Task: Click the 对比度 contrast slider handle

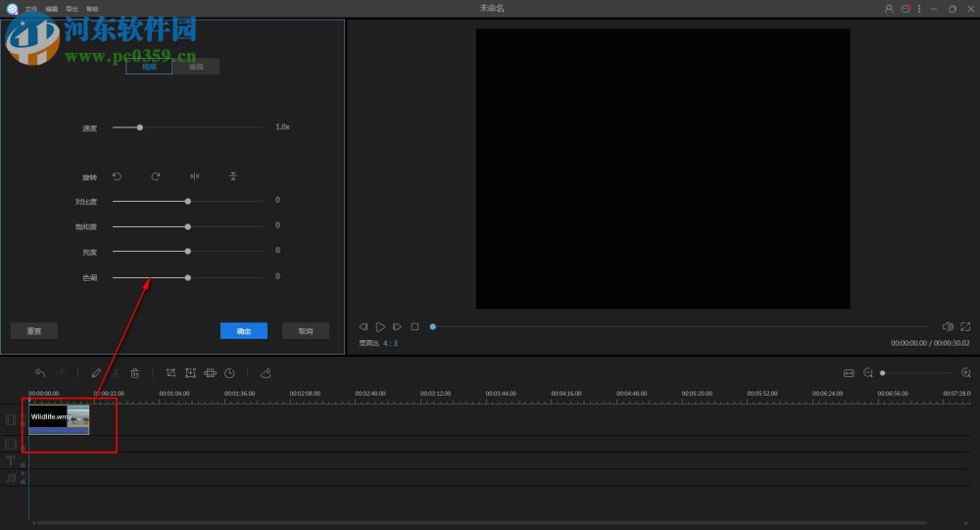Action: click(x=188, y=201)
